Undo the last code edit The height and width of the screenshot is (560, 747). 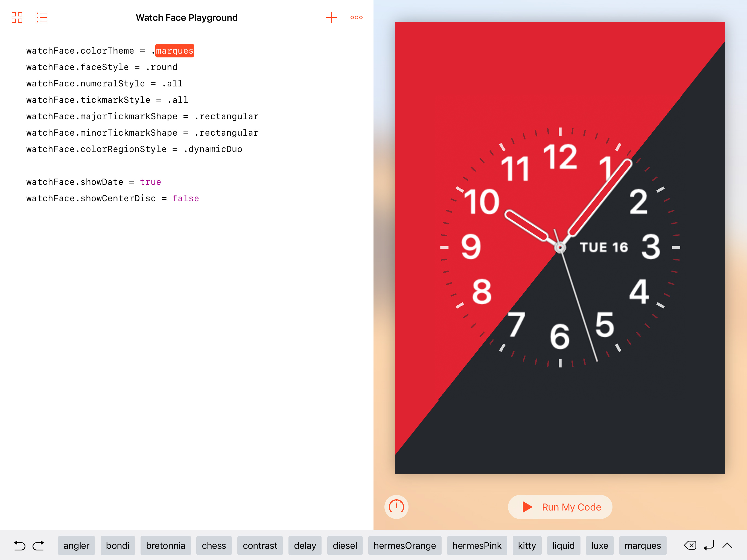point(20,545)
